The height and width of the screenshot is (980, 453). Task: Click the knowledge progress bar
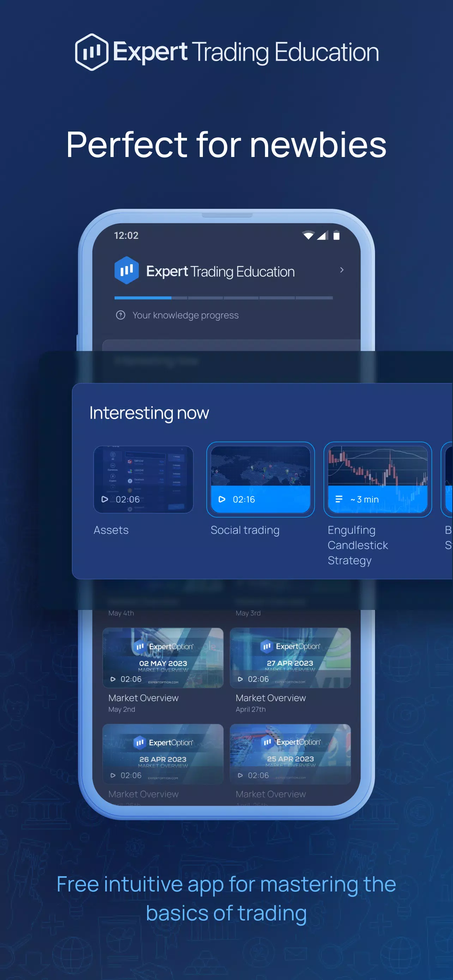223,298
